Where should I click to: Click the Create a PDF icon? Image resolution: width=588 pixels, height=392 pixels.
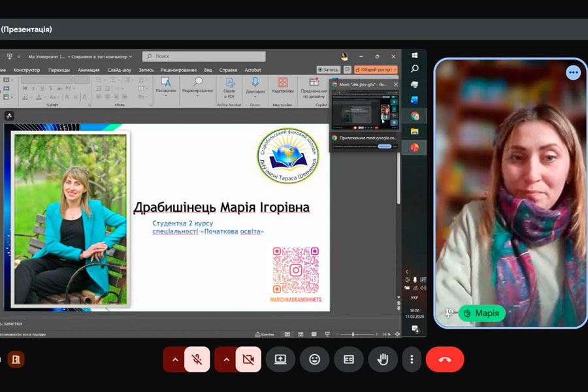click(229, 83)
